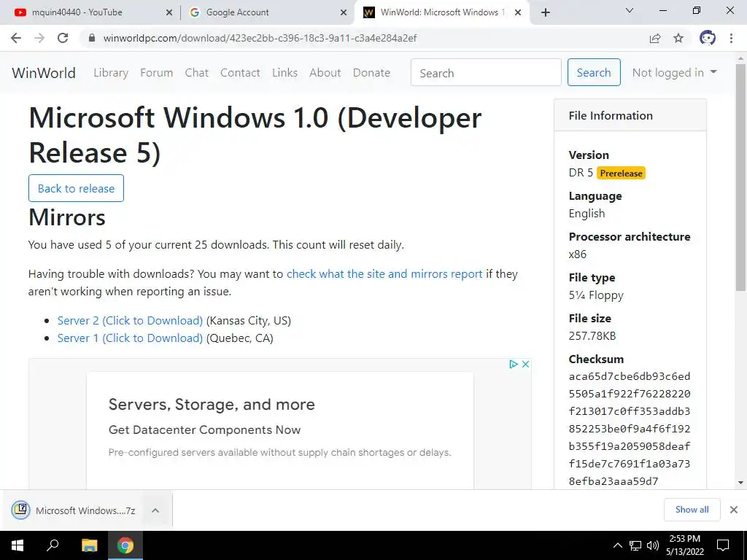Click the taskbar clock and date
This screenshot has width=747, height=560.
pos(685,545)
